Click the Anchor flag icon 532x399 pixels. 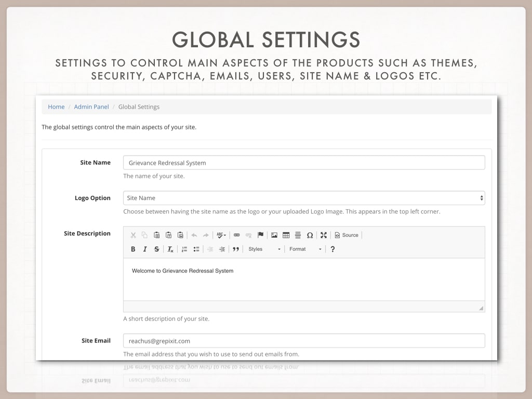(x=260, y=235)
